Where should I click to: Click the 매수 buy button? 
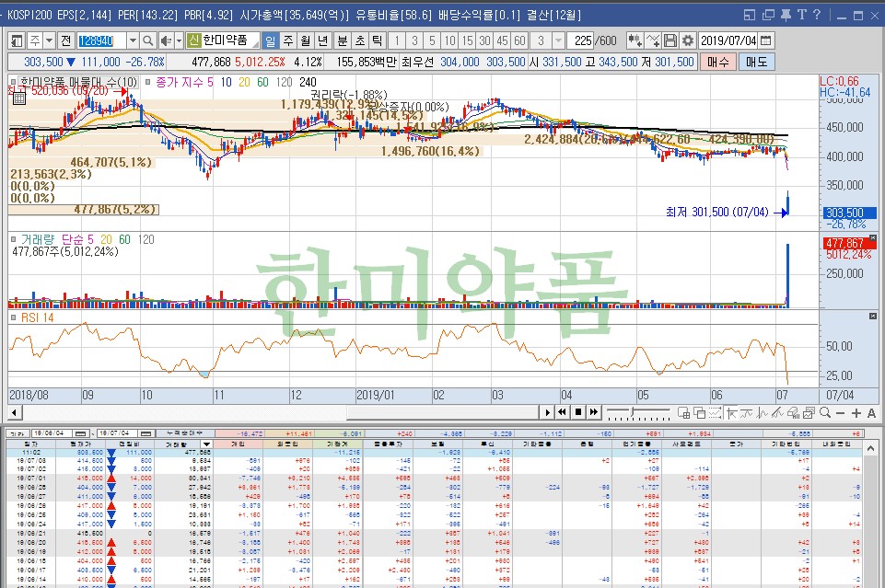pyautogui.click(x=718, y=62)
